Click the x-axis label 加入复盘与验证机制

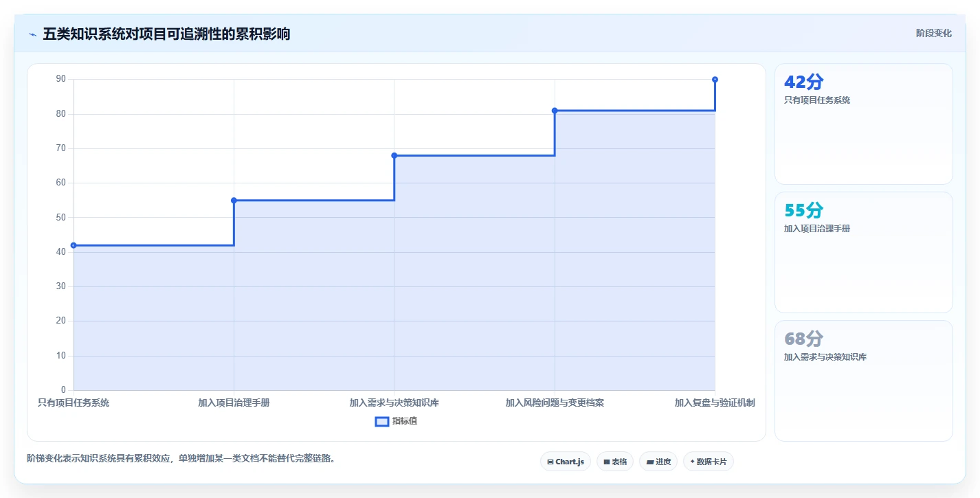[715, 403]
